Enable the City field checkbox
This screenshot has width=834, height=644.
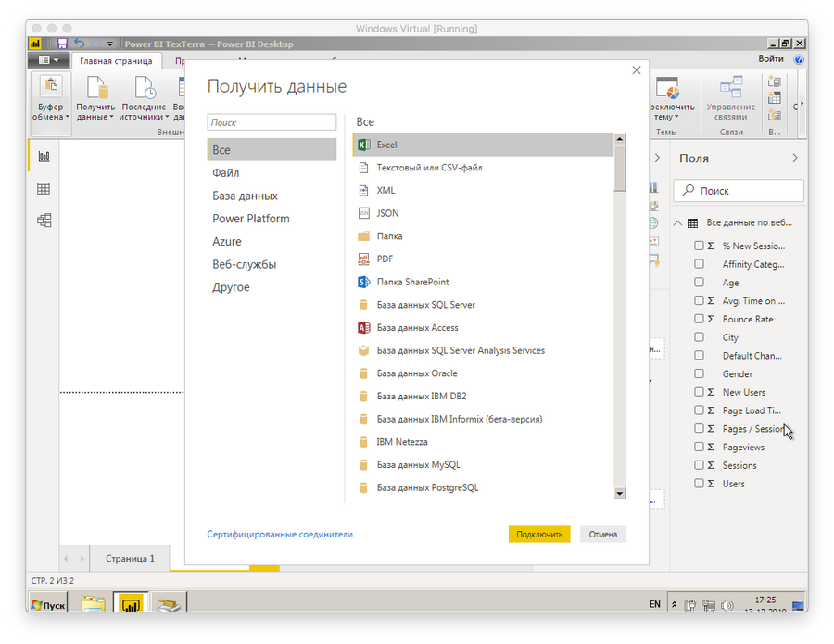pos(700,337)
